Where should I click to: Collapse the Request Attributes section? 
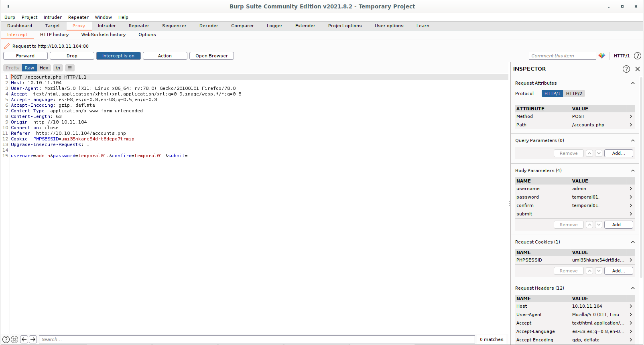coord(633,83)
